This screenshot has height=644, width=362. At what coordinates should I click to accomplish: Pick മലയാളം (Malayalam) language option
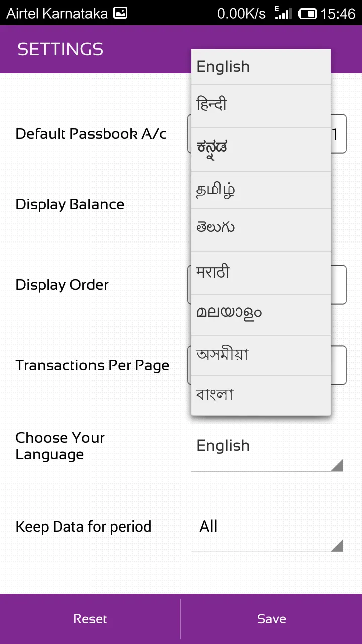click(260, 315)
